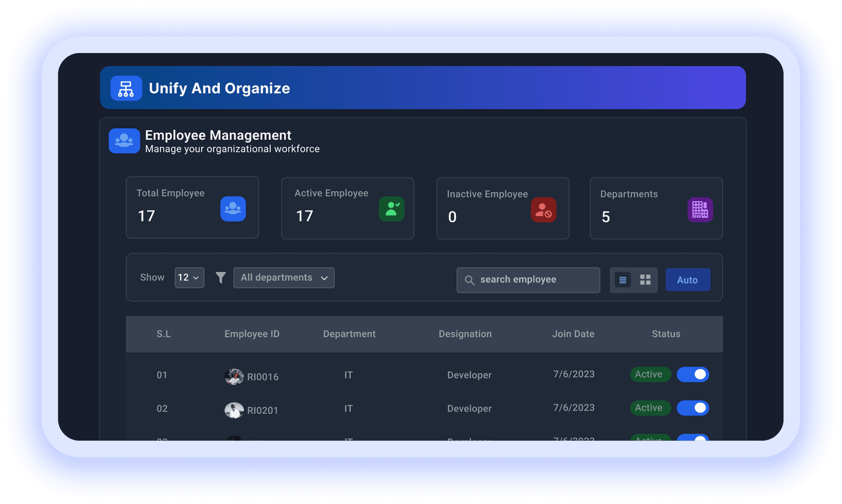Expand the All departments dropdown

click(283, 277)
